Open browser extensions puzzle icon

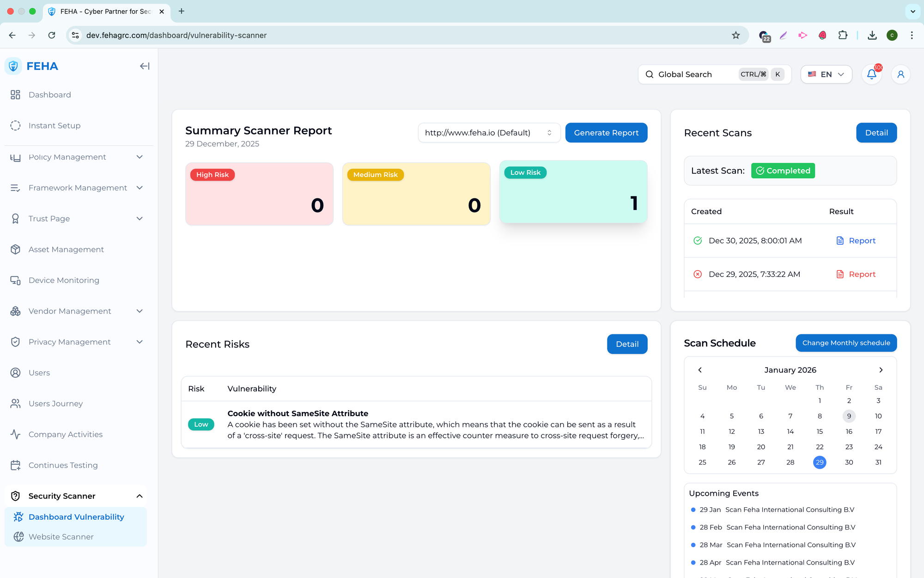coord(843,35)
